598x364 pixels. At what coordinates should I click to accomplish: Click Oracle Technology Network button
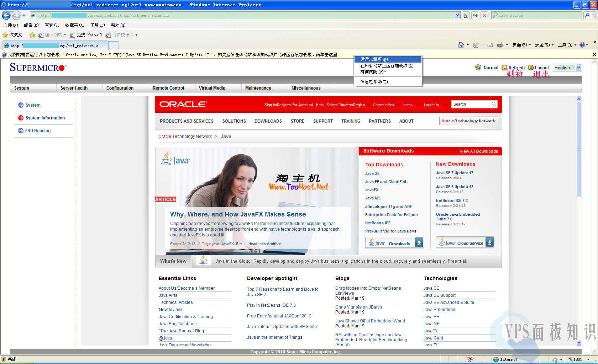click(x=468, y=121)
